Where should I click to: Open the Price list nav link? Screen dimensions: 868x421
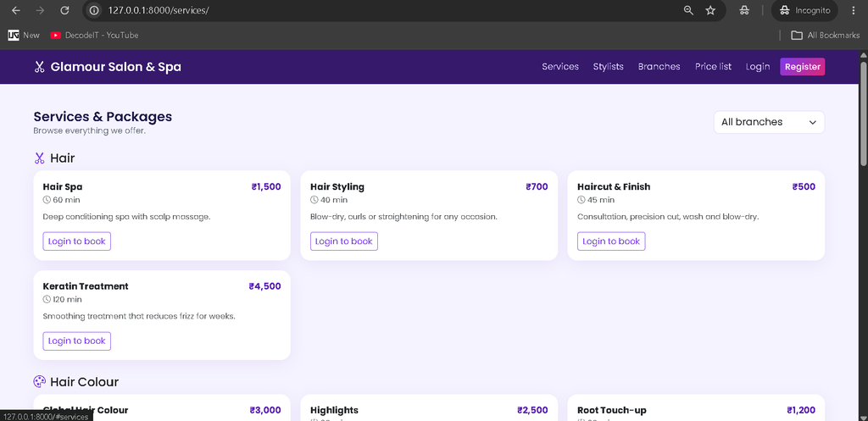point(713,66)
